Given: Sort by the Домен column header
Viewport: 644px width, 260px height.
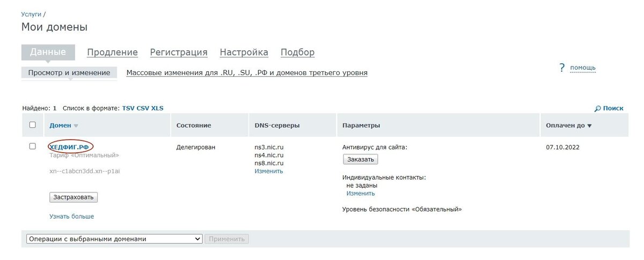Looking at the screenshot, I should [x=60, y=125].
